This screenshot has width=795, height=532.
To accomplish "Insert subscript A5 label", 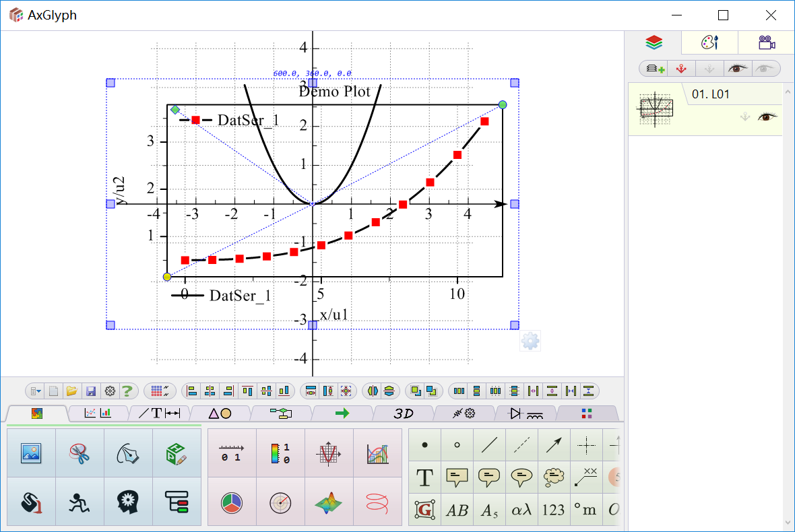I will pos(489,510).
